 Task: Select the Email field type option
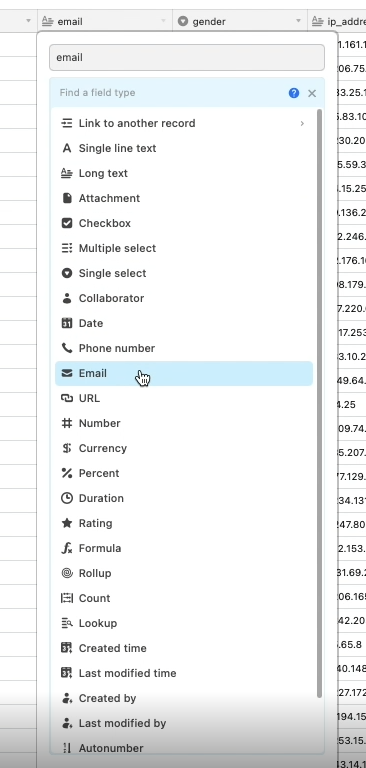tap(184, 373)
